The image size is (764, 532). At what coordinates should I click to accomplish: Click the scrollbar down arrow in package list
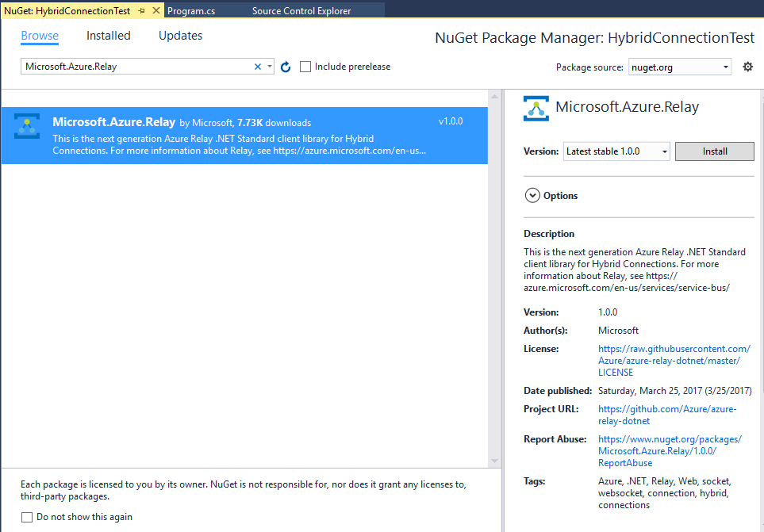pyautogui.click(x=494, y=462)
